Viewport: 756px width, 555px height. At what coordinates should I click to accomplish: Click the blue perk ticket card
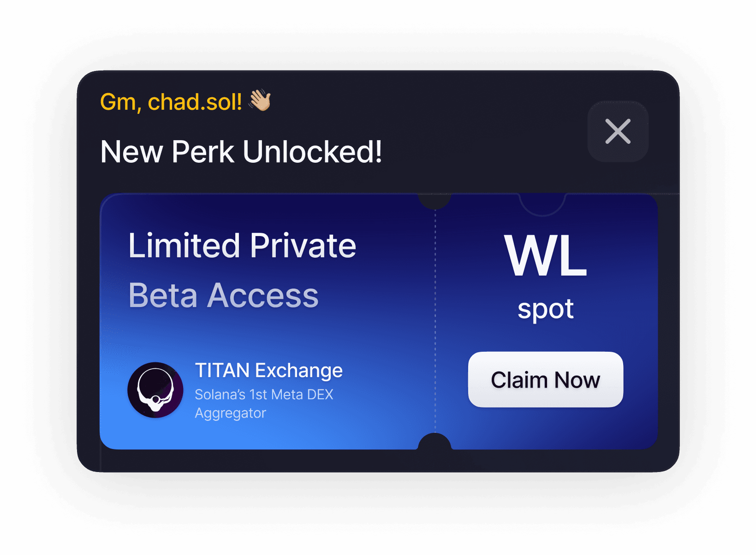[379, 321]
